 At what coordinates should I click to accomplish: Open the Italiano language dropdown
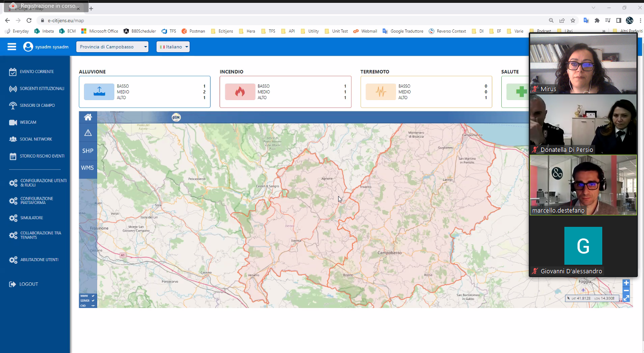173,46
